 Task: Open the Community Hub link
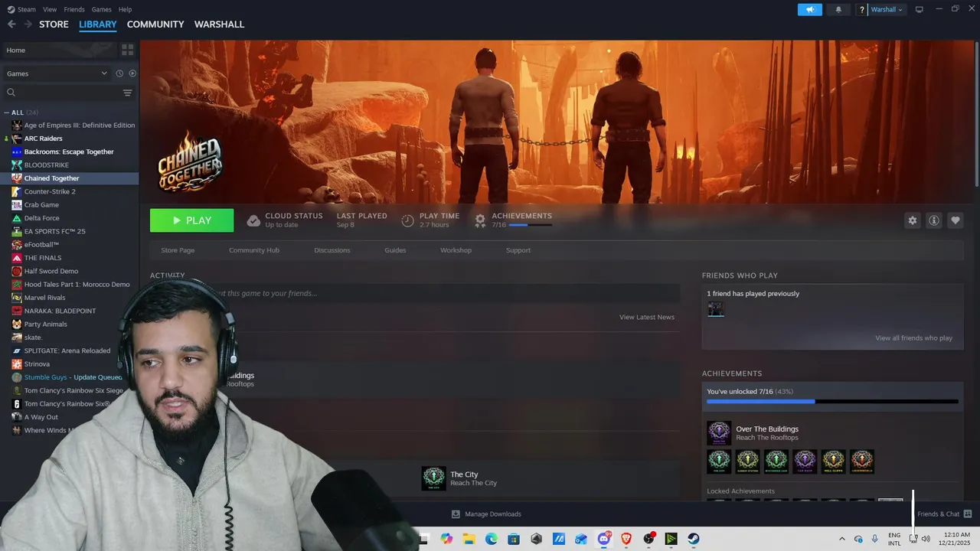click(254, 250)
